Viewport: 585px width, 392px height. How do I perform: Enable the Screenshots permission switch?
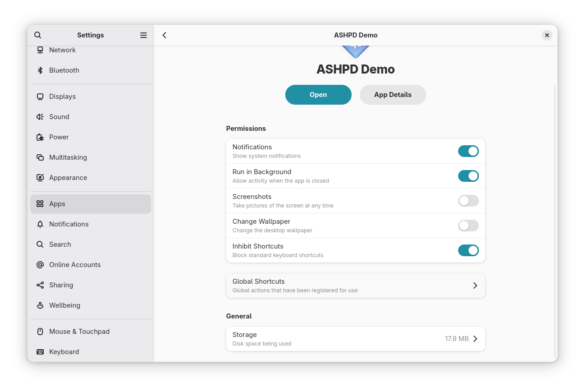tap(469, 201)
